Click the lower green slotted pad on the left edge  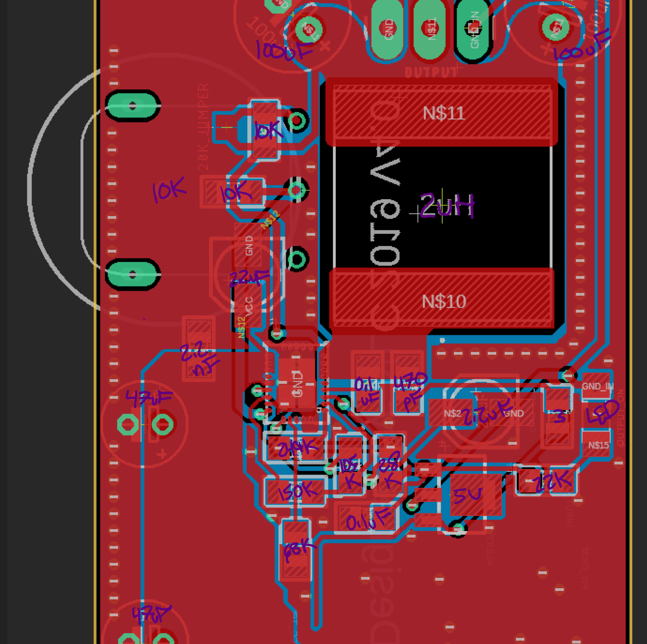pyautogui.click(x=133, y=275)
